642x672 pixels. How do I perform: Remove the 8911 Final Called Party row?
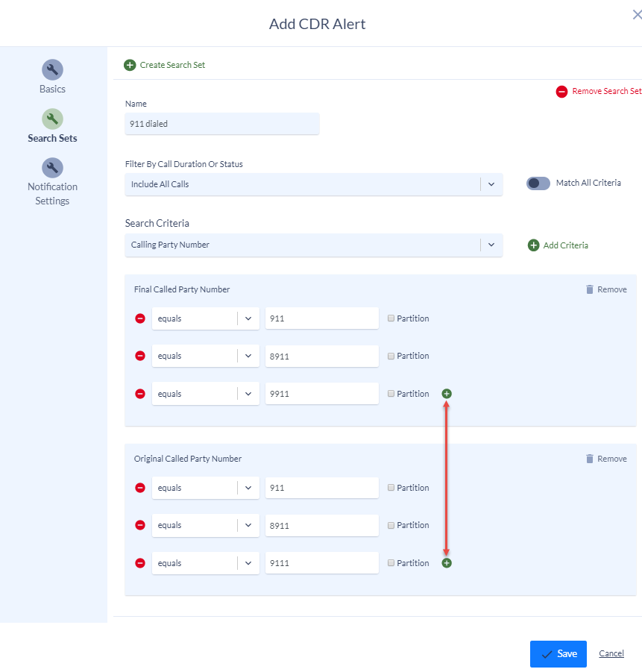(x=140, y=356)
